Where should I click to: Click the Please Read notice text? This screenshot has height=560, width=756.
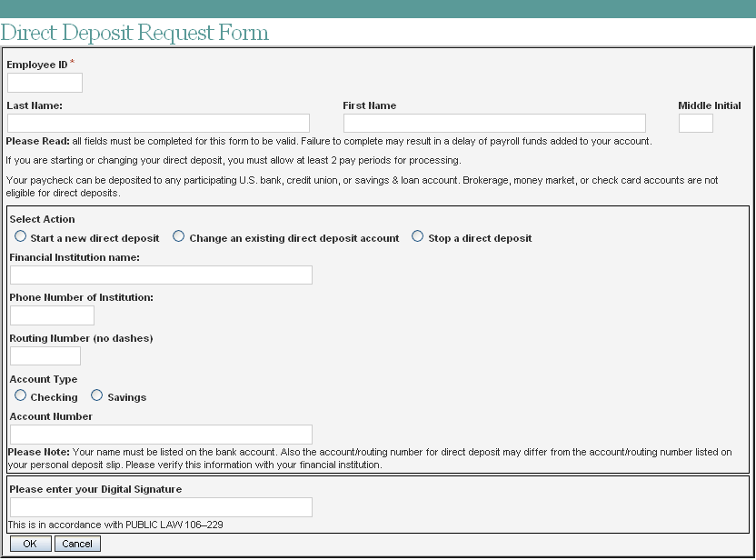coord(329,141)
